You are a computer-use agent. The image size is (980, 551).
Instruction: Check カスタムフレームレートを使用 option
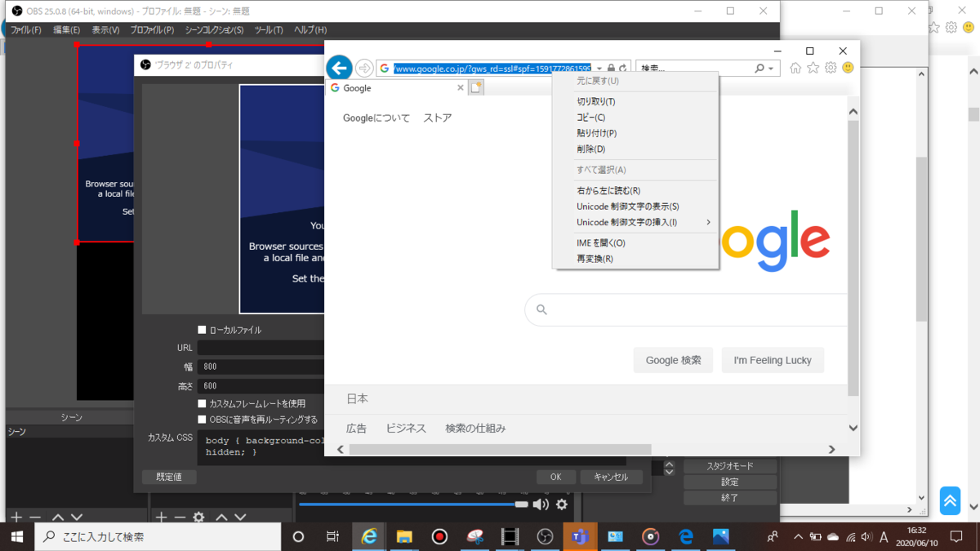click(201, 404)
